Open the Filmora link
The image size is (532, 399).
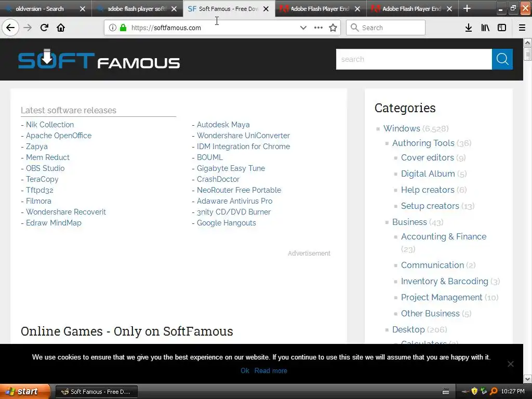tap(38, 201)
